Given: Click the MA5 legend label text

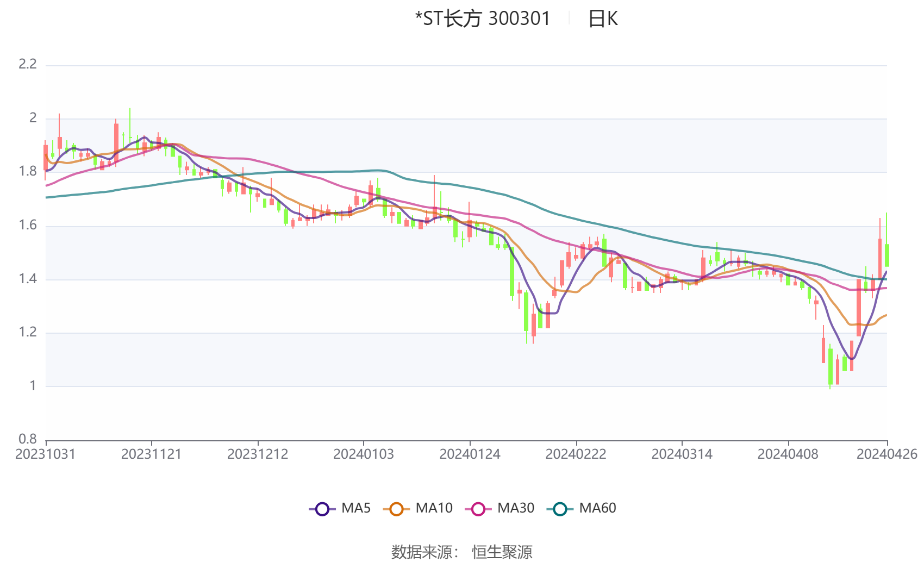Looking at the screenshot, I should coord(356,508).
